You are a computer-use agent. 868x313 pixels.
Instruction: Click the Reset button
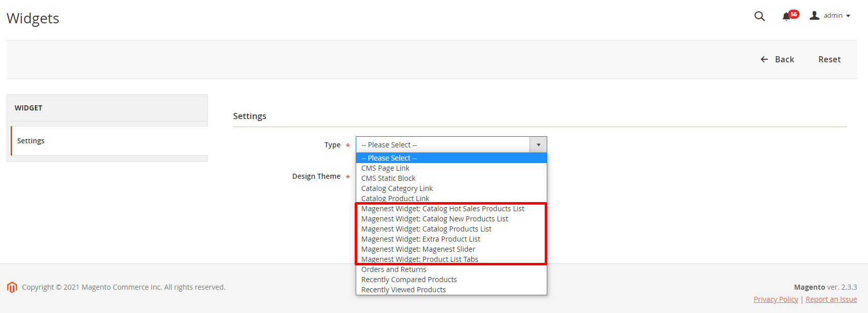pyautogui.click(x=829, y=59)
